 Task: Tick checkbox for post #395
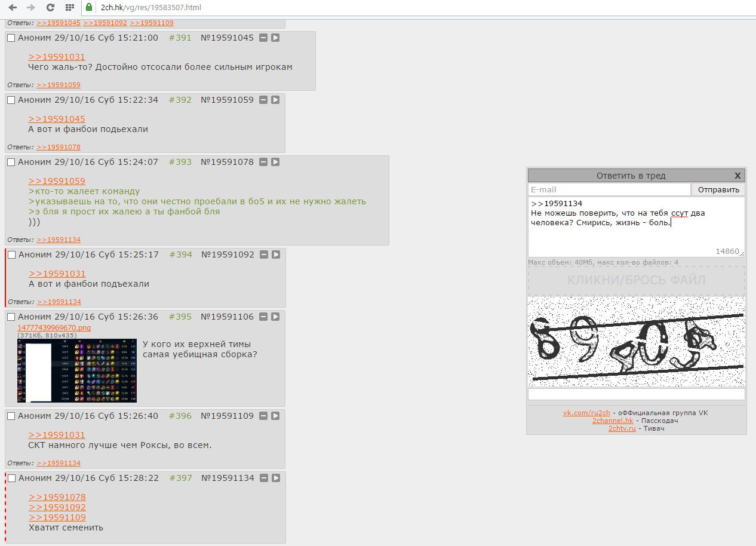pos(11,317)
